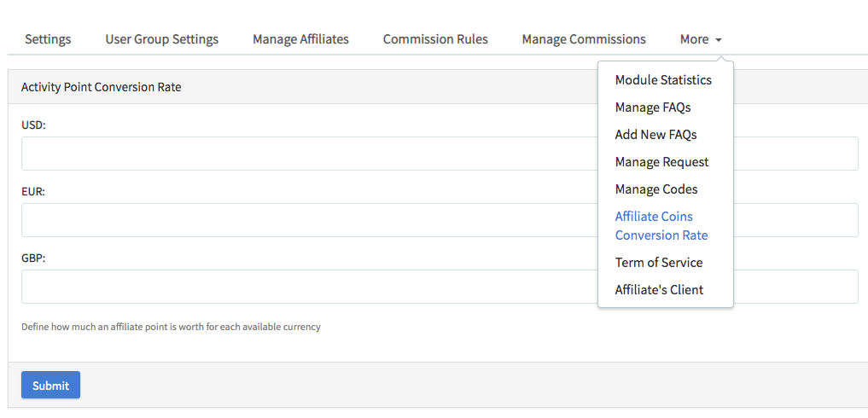Choose Affiliate's Client from the menu
The height and width of the screenshot is (418, 868).
click(x=659, y=290)
